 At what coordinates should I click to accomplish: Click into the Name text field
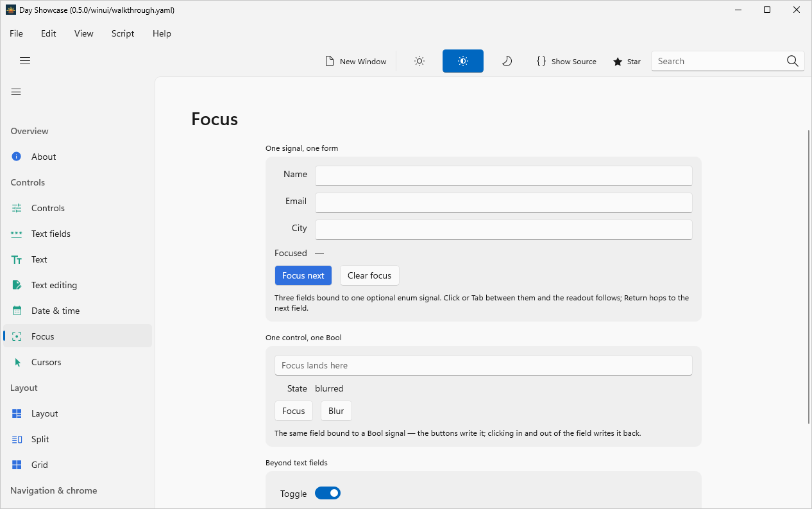click(503, 176)
